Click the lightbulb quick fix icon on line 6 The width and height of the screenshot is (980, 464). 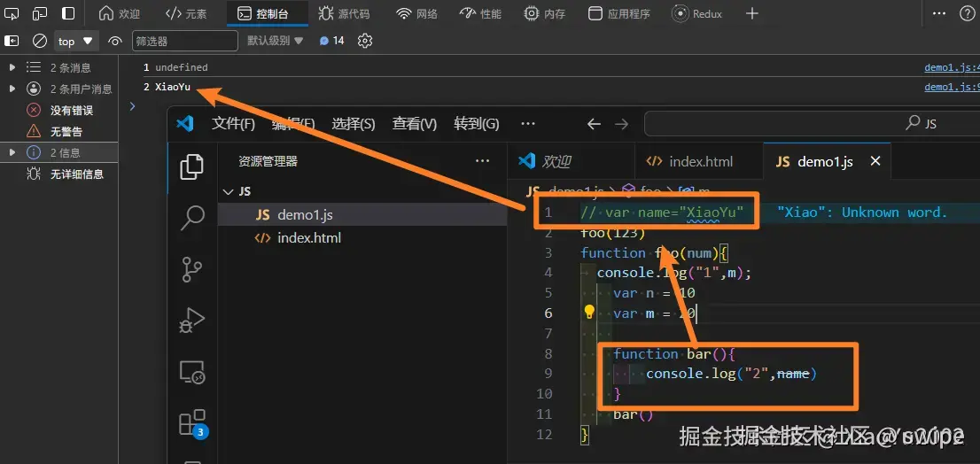pos(588,313)
